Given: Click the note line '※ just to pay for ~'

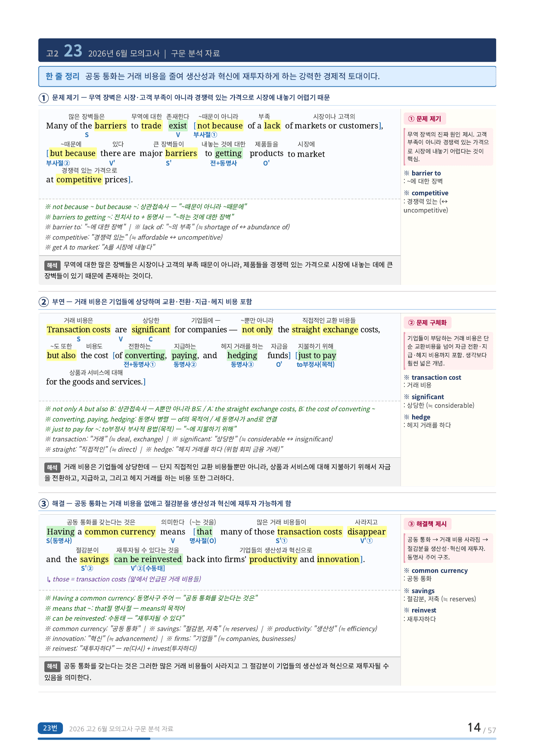Looking at the screenshot, I should [x=141, y=429].
